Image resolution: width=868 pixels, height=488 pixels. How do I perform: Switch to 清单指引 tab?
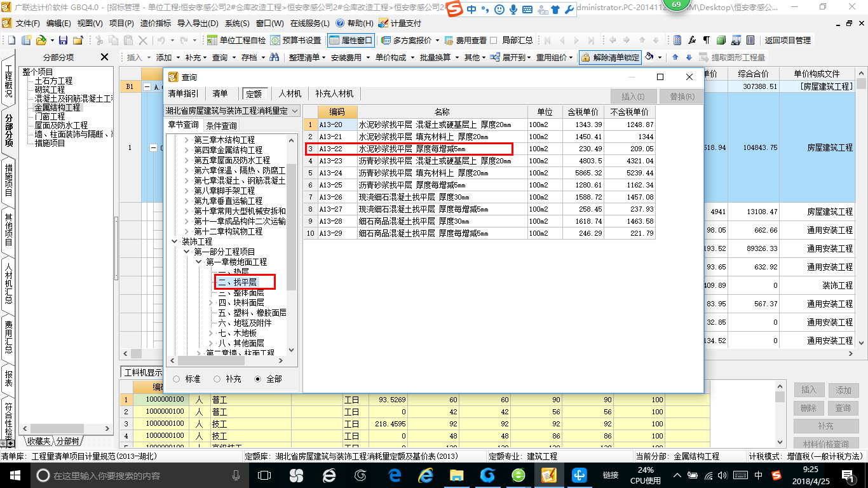pyautogui.click(x=183, y=93)
